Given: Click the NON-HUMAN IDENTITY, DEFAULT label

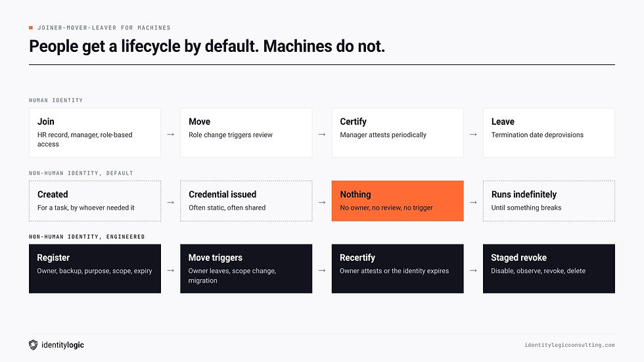Looking at the screenshot, I should pyautogui.click(x=81, y=173).
